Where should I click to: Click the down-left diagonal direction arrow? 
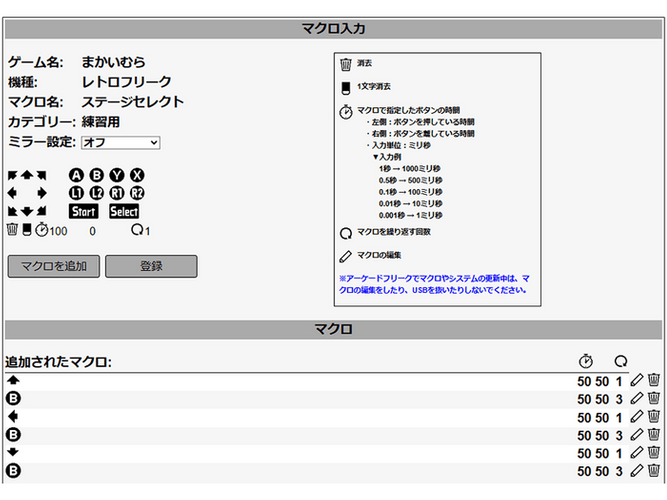(12, 211)
